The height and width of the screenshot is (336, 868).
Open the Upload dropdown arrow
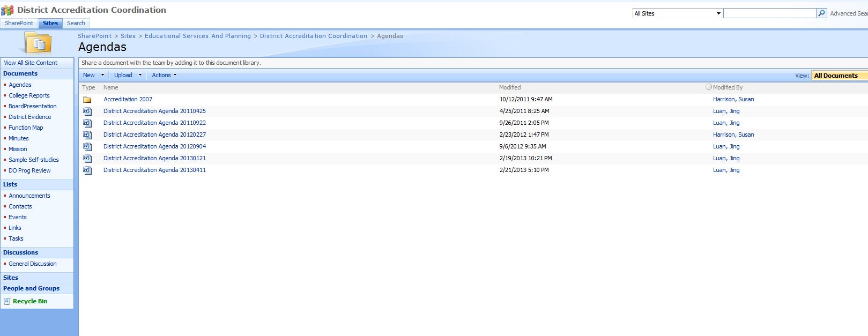click(x=140, y=76)
